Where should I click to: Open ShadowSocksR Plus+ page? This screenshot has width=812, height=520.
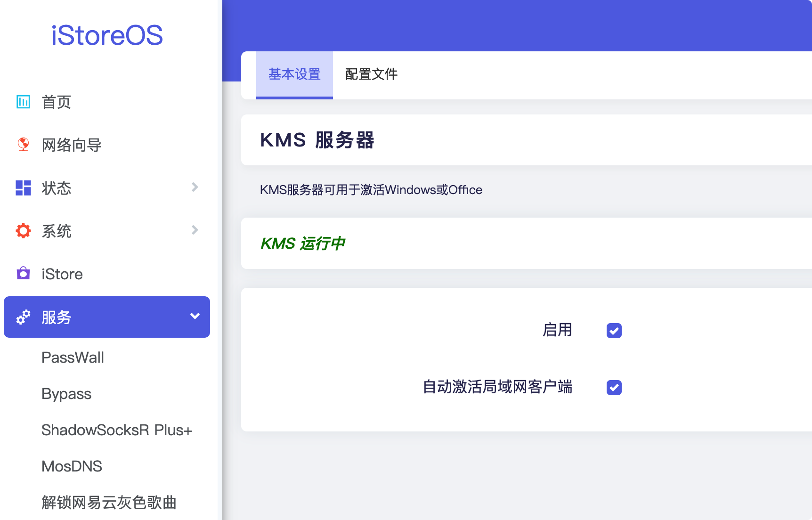pos(117,430)
